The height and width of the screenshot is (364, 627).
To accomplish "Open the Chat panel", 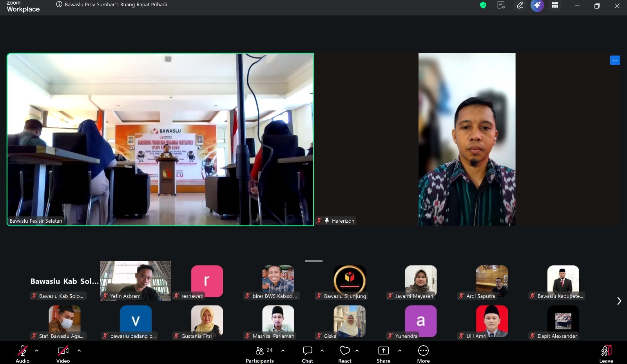I will coord(308,354).
